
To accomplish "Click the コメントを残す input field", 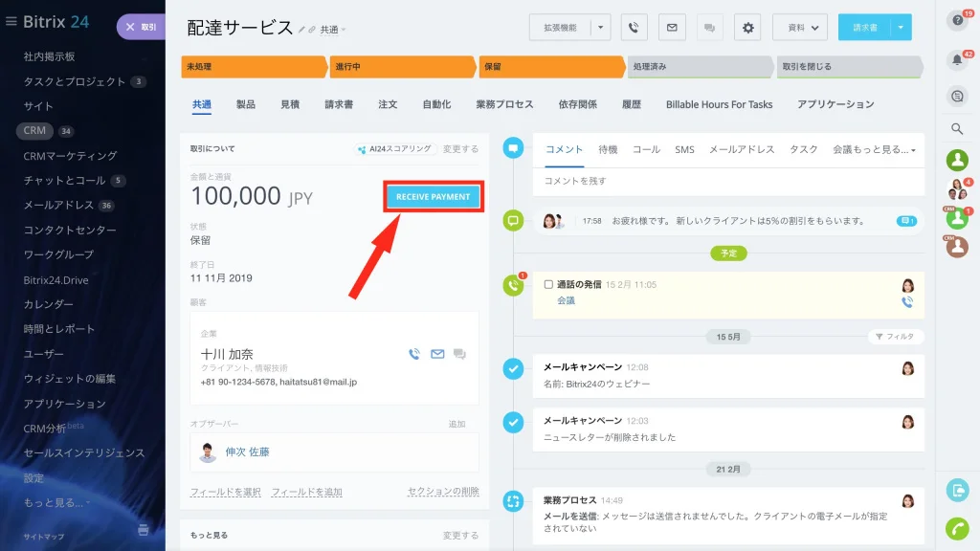I will pos(728,181).
